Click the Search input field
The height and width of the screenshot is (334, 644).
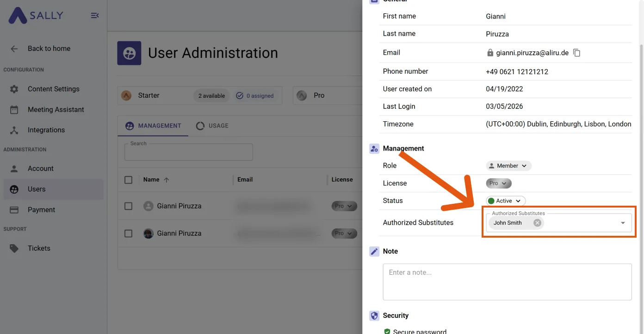coord(189,152)
